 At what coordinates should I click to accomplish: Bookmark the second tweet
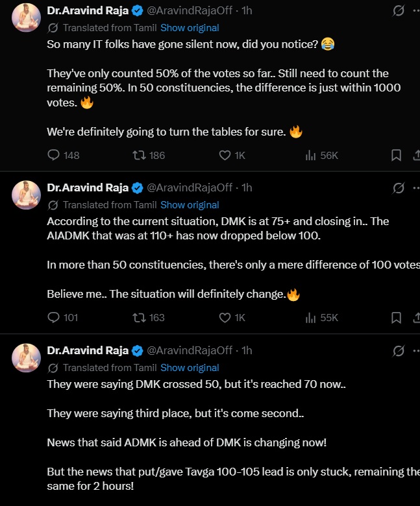tap(396, 317)
